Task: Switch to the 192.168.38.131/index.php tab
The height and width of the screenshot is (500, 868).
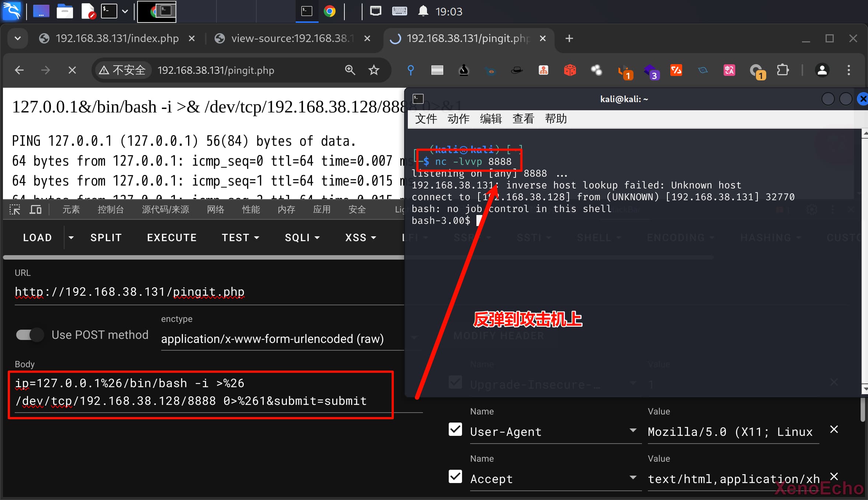Action: click(117, 38)
